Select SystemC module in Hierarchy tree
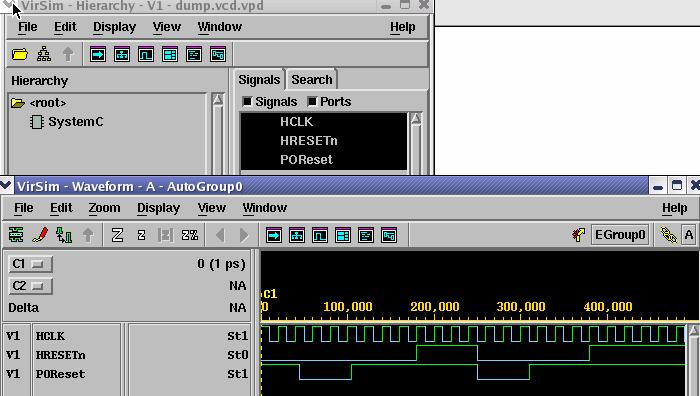 pyautogui.click(x=67, y=122)
